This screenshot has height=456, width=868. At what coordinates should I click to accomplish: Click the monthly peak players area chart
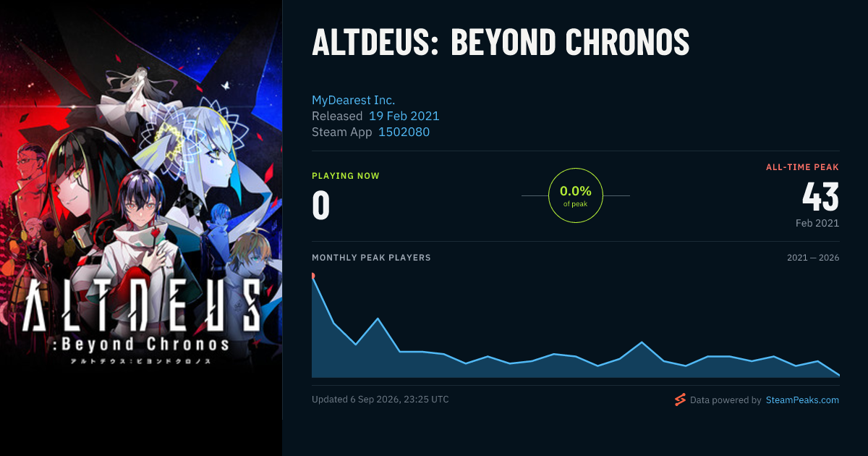576,326
